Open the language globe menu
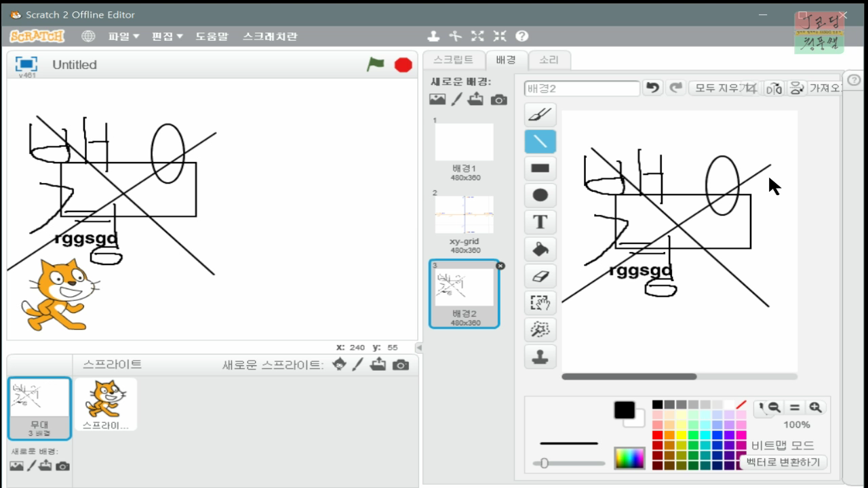Viewport: 868px width, 488px height. [89, 36]
